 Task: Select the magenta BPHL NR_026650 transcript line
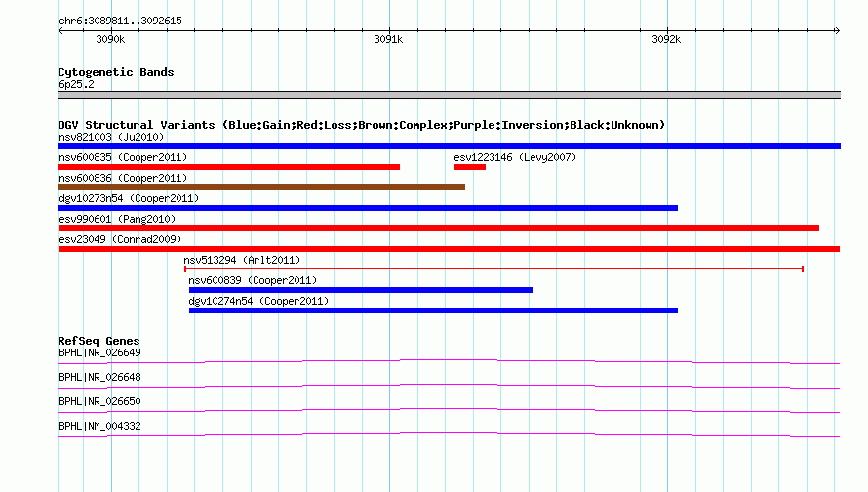pyautogui.click(x=449, y=411)
